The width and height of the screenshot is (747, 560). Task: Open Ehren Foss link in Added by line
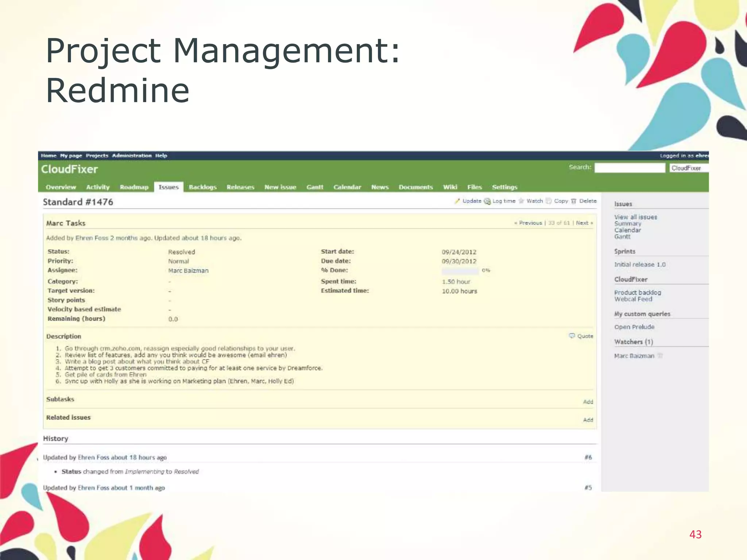point(92,238)
